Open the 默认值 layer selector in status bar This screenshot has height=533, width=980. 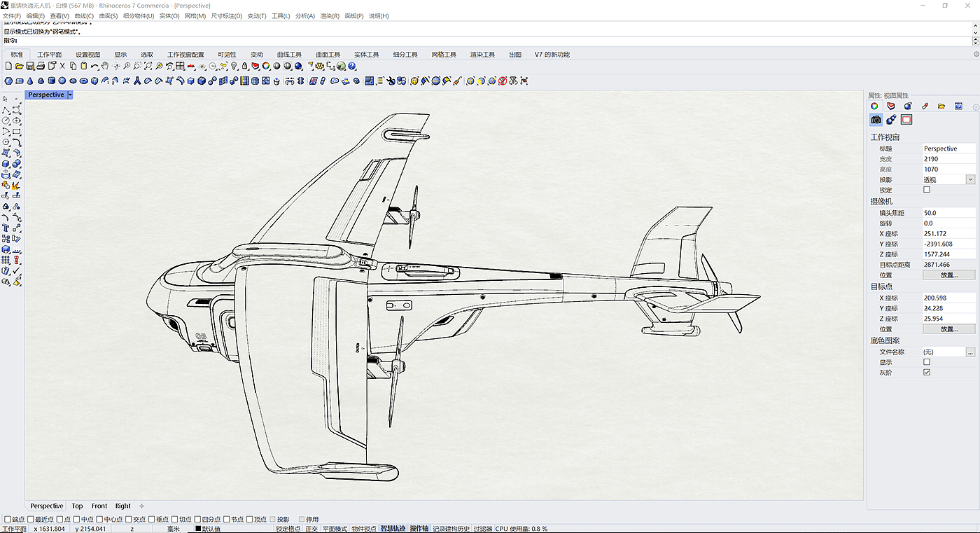pyautogui.click(x=210, y=529)
